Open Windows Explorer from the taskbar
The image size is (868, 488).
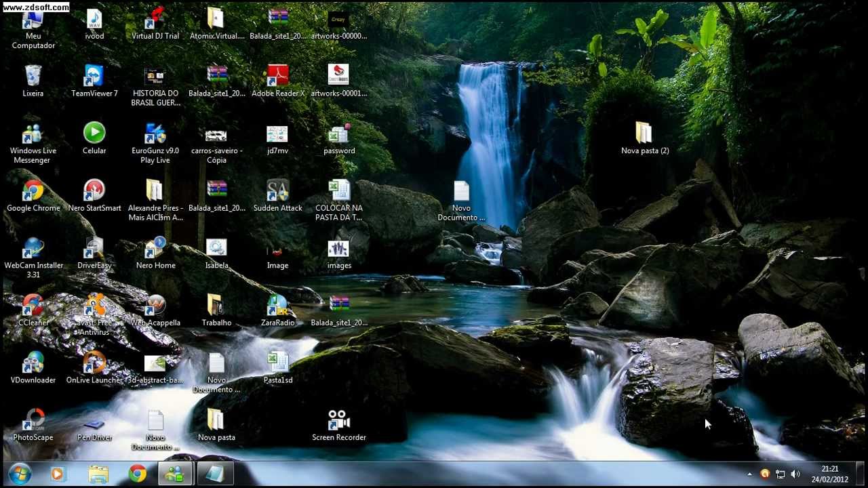[x=98, y=474]
